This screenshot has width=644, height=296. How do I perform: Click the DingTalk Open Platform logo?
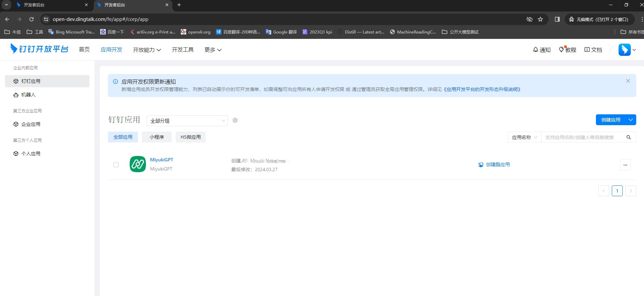click(x=39, y=49)
